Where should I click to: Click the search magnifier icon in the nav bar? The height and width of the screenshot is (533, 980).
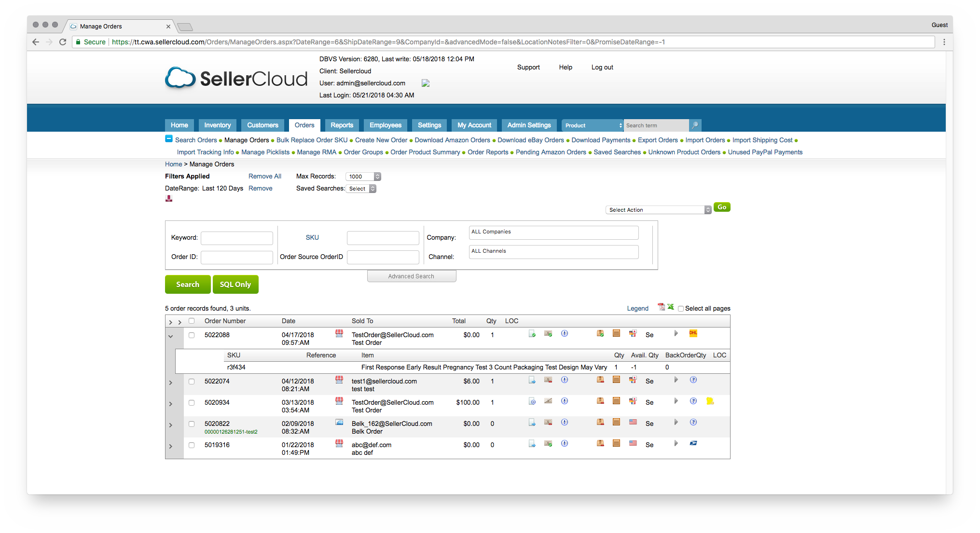[x=695, y=125]
